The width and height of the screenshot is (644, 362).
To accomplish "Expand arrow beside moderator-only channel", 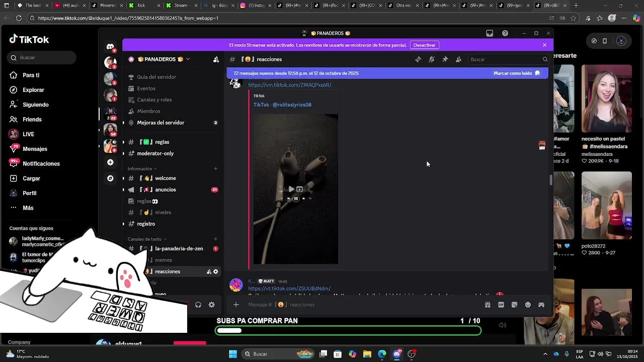I will (124, 153).
